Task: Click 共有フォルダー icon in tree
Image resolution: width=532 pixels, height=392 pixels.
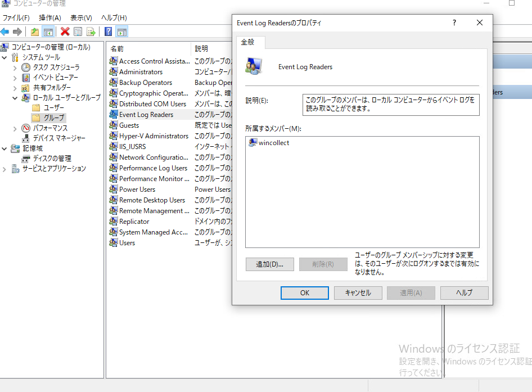Action: [x=25, y=88]
